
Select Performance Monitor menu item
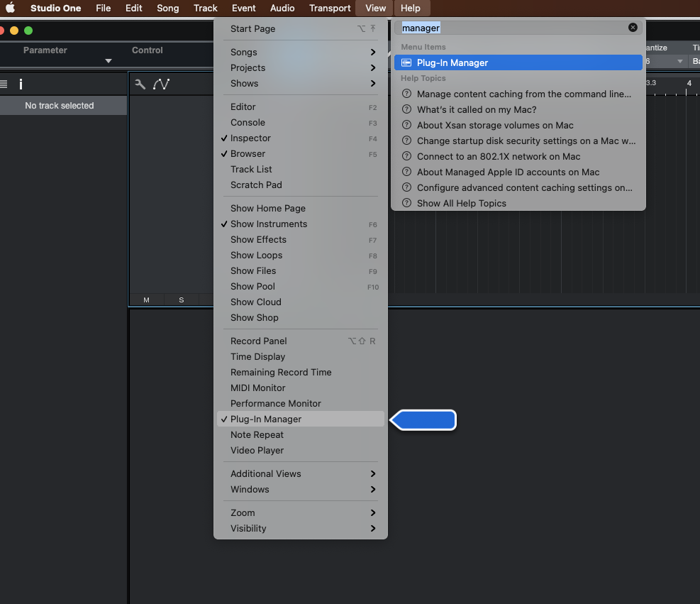point(301,403)
